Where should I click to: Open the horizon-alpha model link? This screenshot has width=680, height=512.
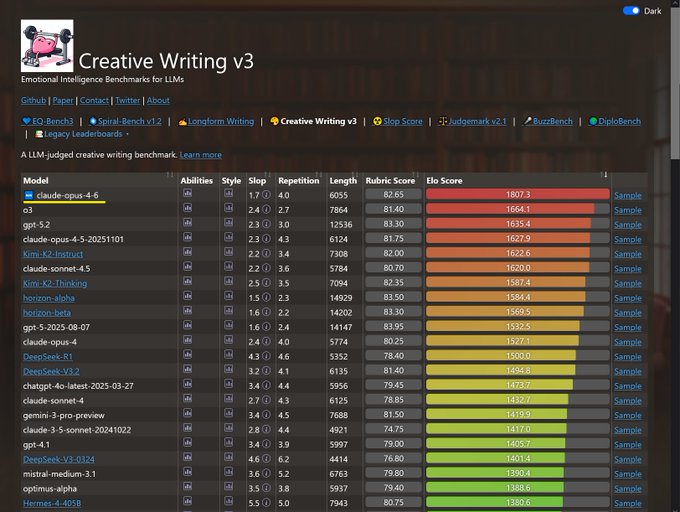click(x=49, y=298)
